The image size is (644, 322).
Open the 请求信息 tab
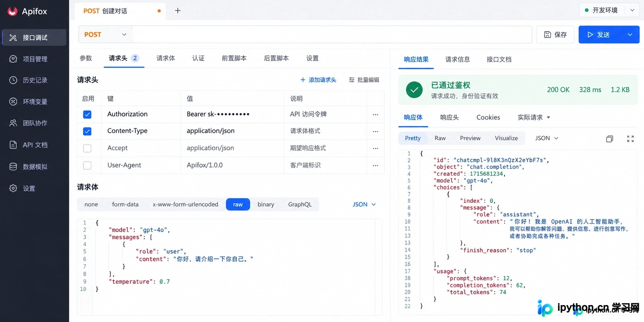pos(457,59)
